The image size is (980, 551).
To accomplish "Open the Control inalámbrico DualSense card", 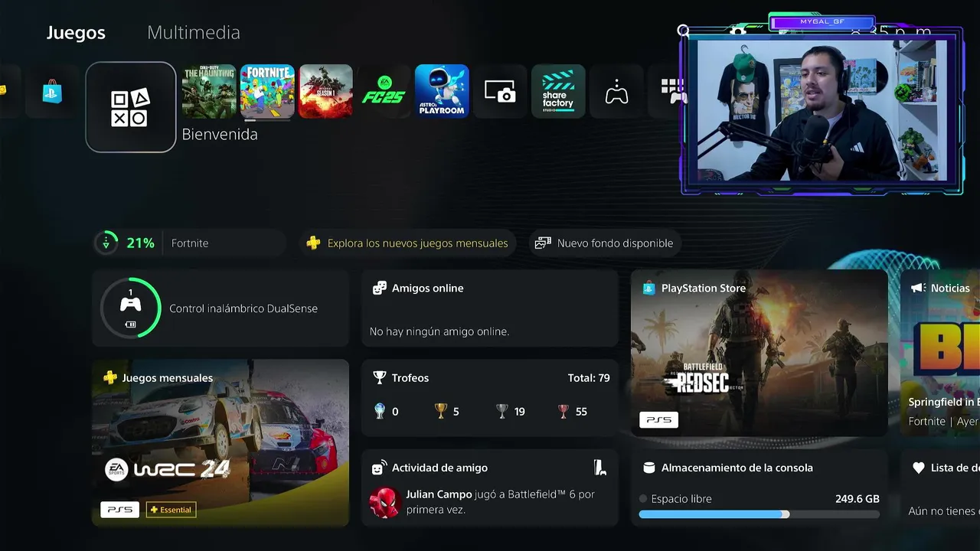I will click(220, 308).
